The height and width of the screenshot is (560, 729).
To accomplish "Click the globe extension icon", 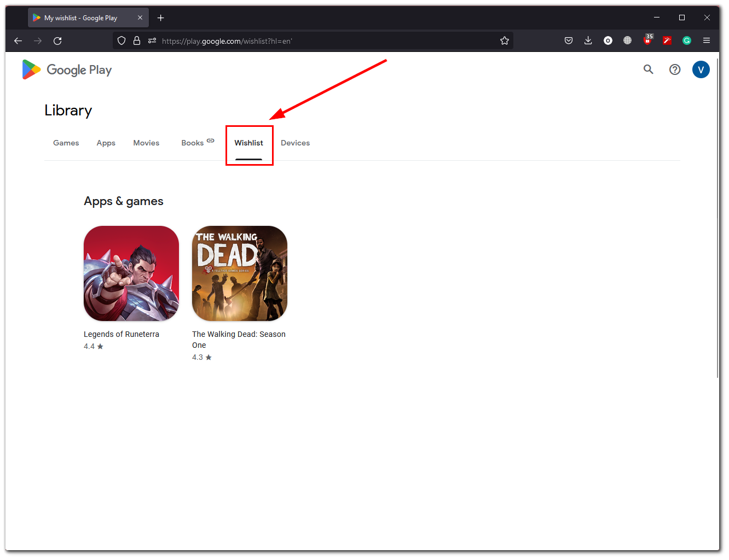I will (628, 40).
